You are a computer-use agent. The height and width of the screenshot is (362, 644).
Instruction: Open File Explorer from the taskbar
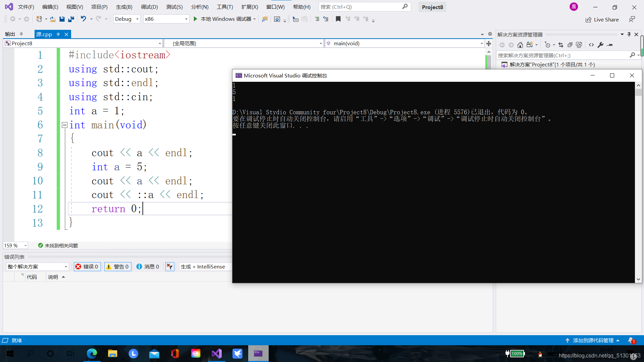(x=112, y=354)
